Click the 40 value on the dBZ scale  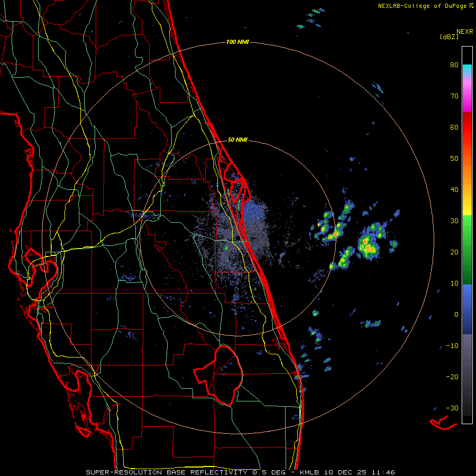[x=454, y=190]
